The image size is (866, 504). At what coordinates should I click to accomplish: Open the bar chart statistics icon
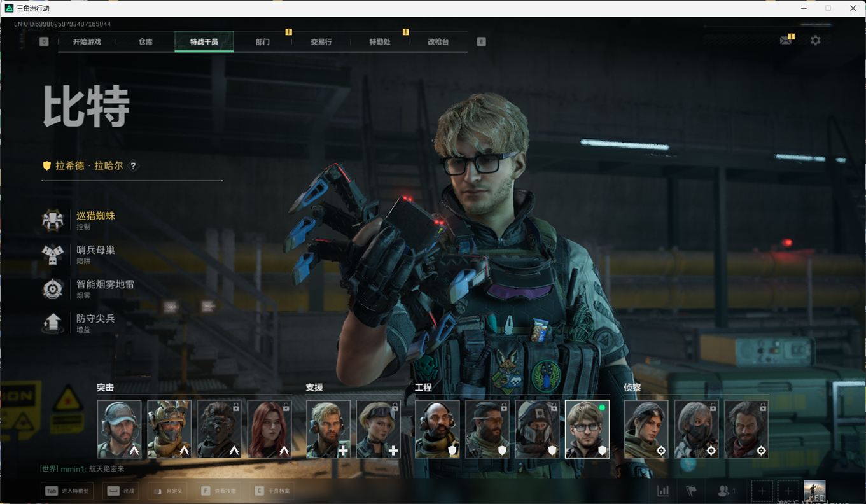click(x=663, y=491)
